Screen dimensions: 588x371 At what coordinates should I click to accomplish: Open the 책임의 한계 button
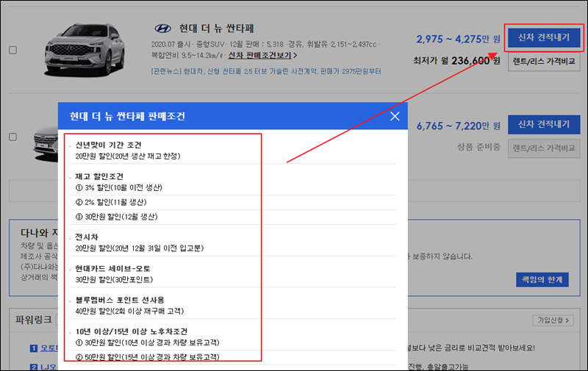coord(542,280)
